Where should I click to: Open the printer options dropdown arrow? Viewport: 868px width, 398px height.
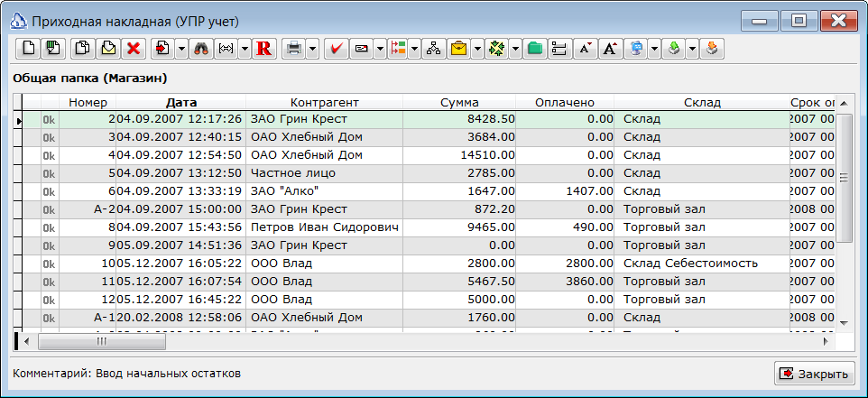point(313,49)
